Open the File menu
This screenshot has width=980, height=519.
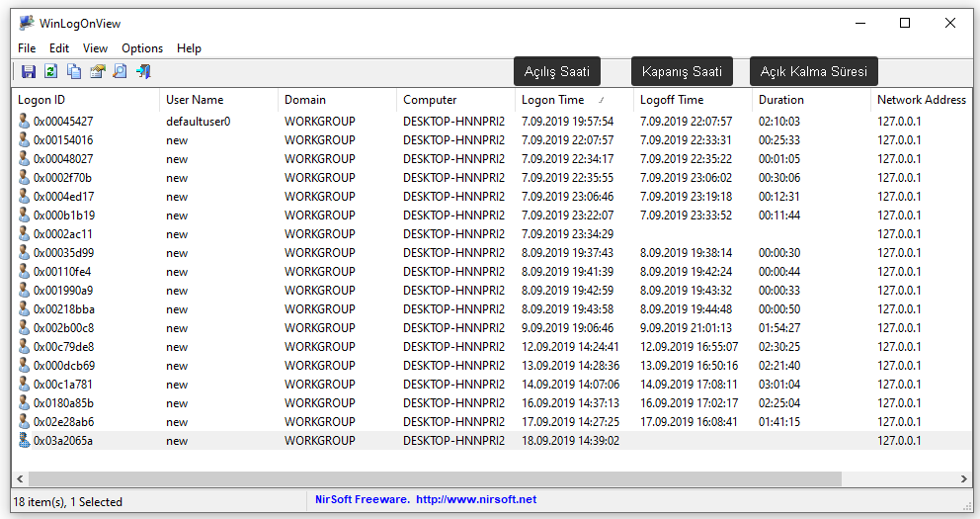[x=27, y=47]
